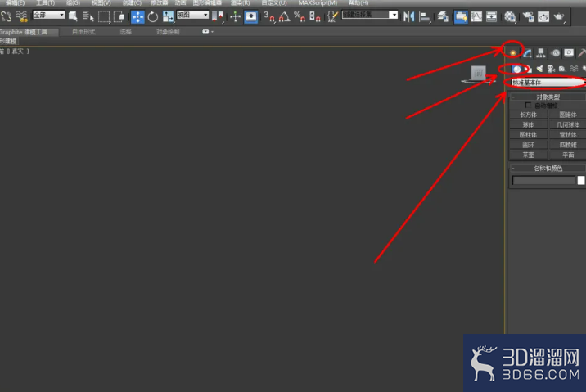Open the Display command panel tab

569,53
